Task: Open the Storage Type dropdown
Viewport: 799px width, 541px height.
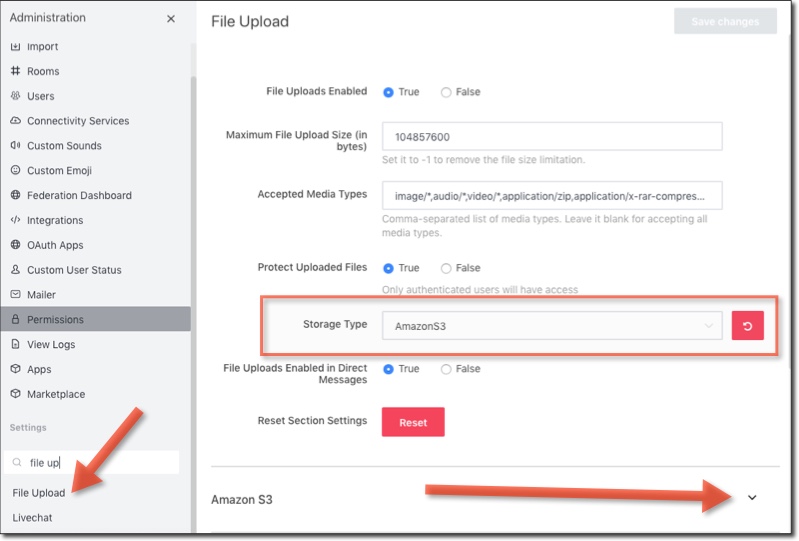Action: pyautogui.click(x=552, y=325)
